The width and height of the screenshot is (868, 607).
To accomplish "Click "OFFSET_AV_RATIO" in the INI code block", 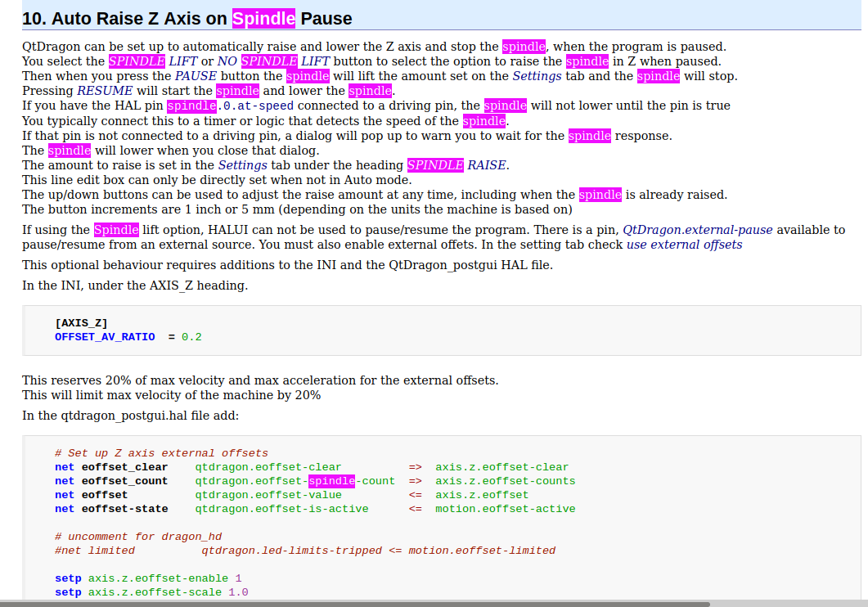I will pyautogui.click(x=105, y=337).
